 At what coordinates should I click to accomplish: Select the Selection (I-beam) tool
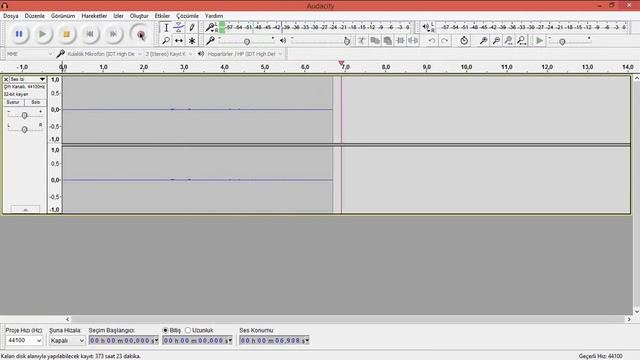pos(166,28)
